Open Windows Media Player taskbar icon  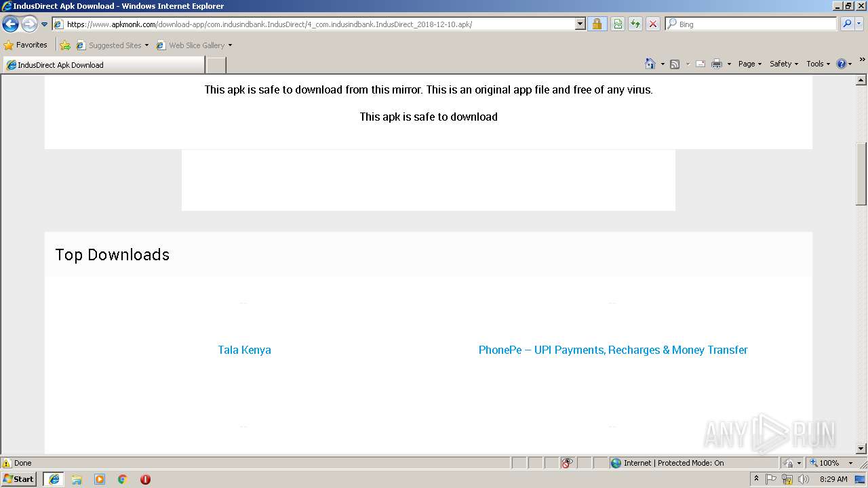click(x=100, y=479)
